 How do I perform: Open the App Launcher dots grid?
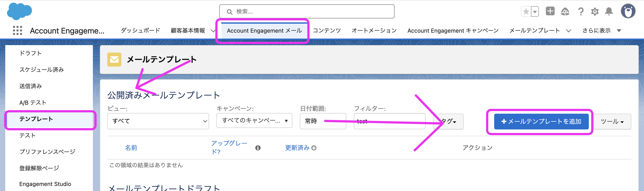tap(18, 30)
